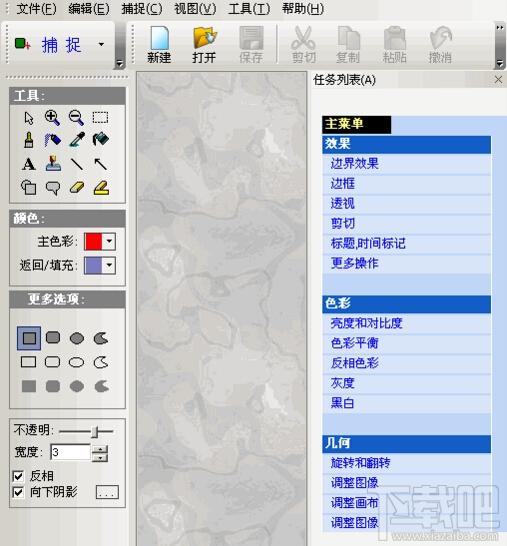The height and width of the screenshot is (546, 507).
Task: Click the 剪切 scissors toolbar icon
Action: click(x=304, y=45)
